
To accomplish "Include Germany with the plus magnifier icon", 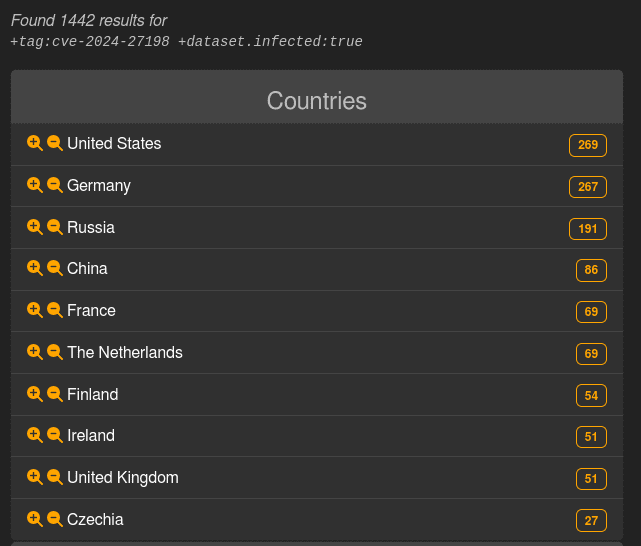I will (x=34, y=185).
